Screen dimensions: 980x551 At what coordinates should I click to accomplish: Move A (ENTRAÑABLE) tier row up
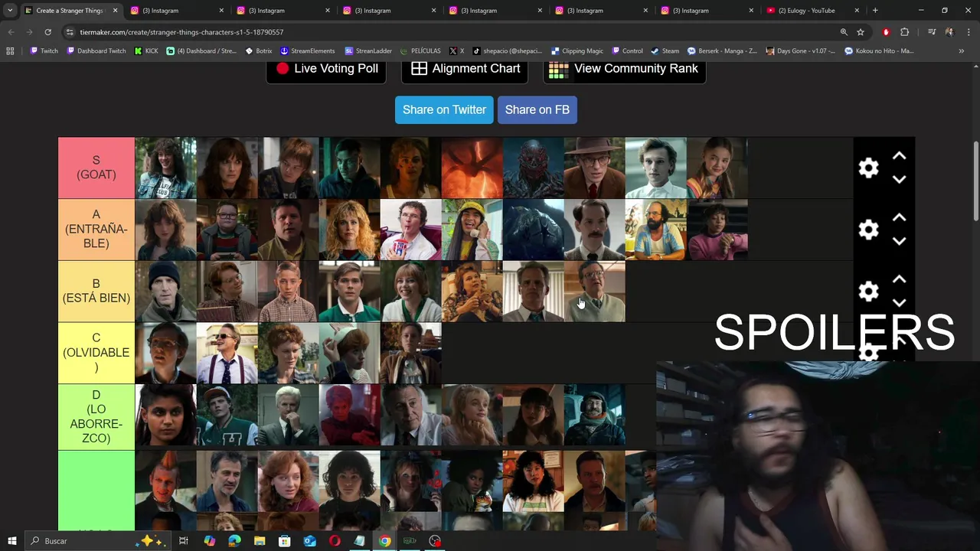click(900, 218)
